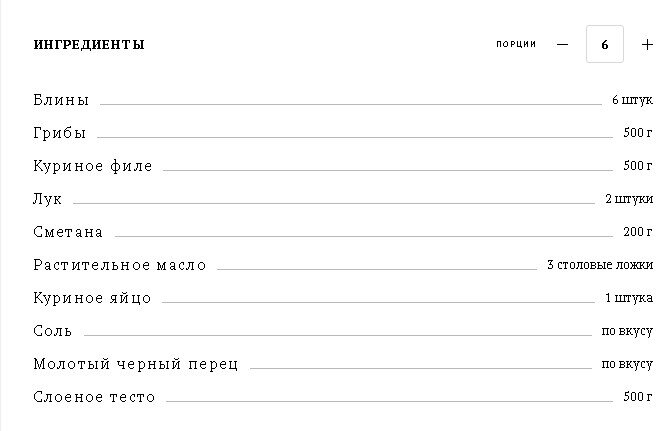Click the Слоеное тесто ingredient
The image size is (672, 431).
pos(94,397)
